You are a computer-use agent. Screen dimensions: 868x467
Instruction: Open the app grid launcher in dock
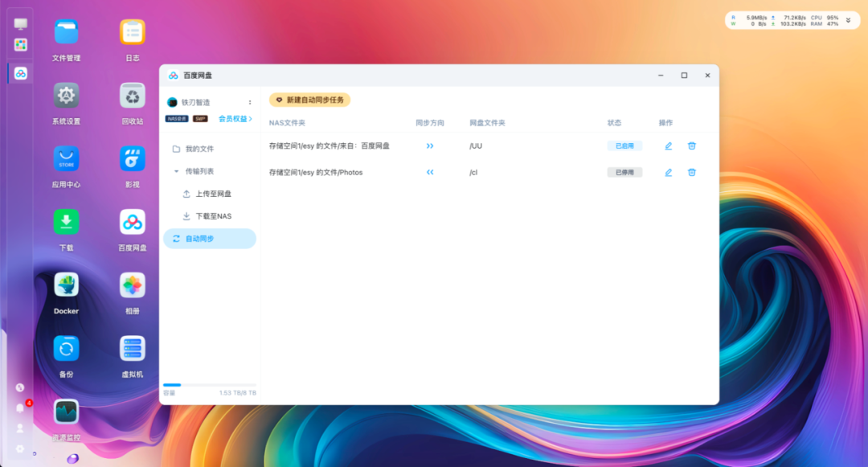click(x=20, y=45)
